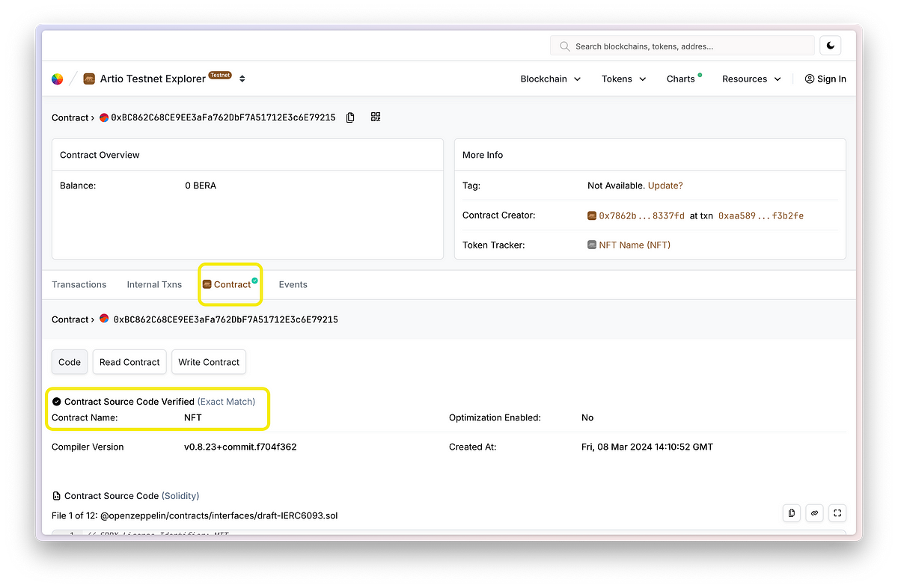Image resolution: width=898 pixels, height=588 pixels.
Task: Click the top contract address identicon
Action: (x=104, y=117)
